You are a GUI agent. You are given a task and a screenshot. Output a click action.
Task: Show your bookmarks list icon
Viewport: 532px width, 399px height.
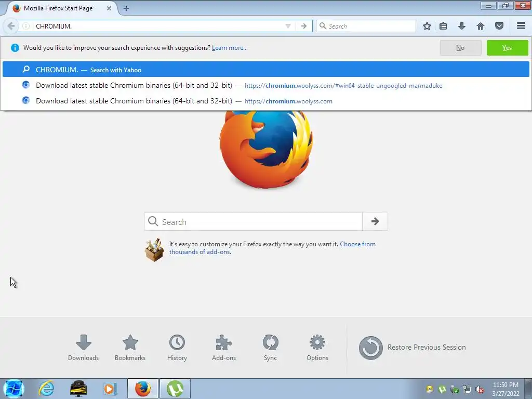(443, 26)
